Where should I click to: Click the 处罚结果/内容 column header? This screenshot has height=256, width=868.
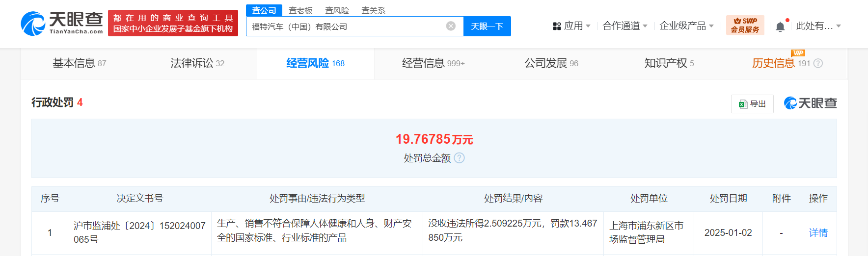point(513,198)
